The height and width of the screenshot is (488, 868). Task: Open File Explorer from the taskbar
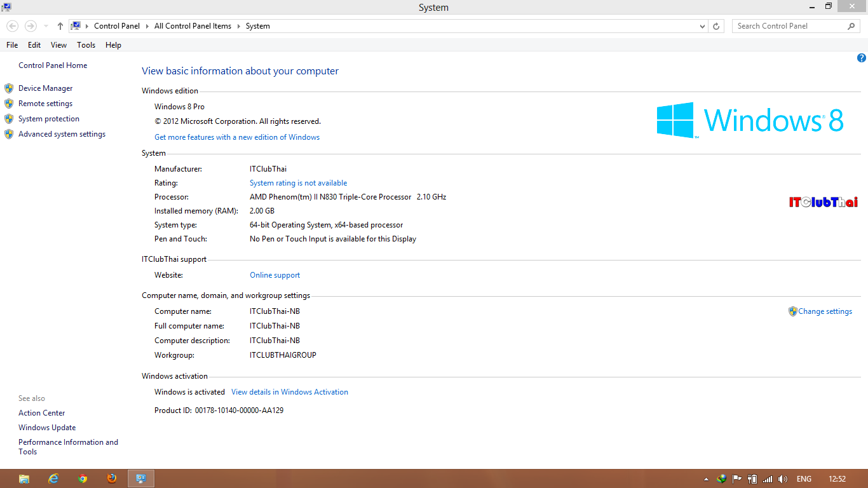24,478
